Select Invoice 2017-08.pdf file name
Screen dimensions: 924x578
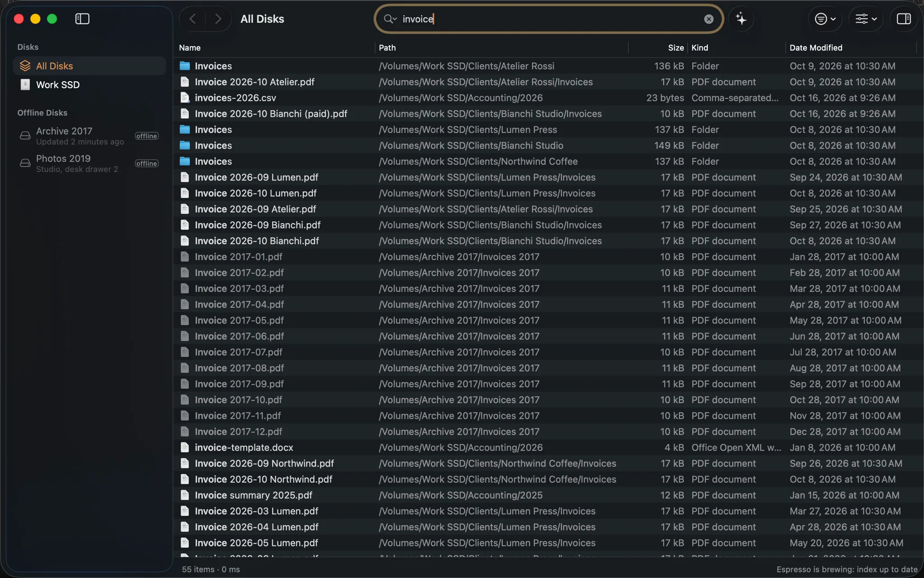239,368
